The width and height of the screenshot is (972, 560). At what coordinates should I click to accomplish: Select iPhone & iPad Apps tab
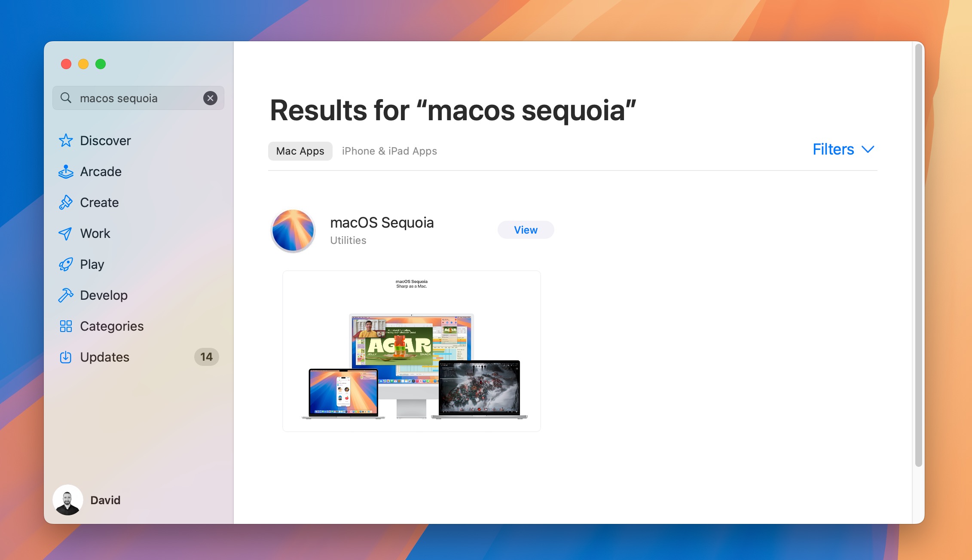click(389, 150)
